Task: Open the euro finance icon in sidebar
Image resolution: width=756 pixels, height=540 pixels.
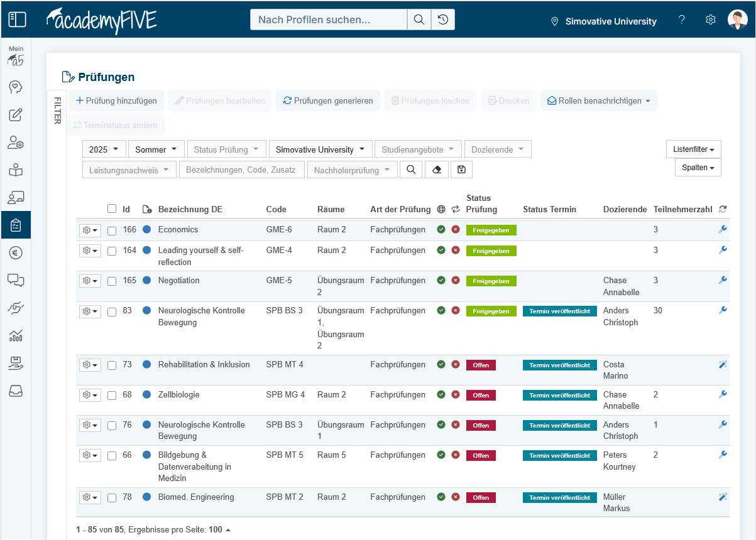Action: tap(16, 253)
